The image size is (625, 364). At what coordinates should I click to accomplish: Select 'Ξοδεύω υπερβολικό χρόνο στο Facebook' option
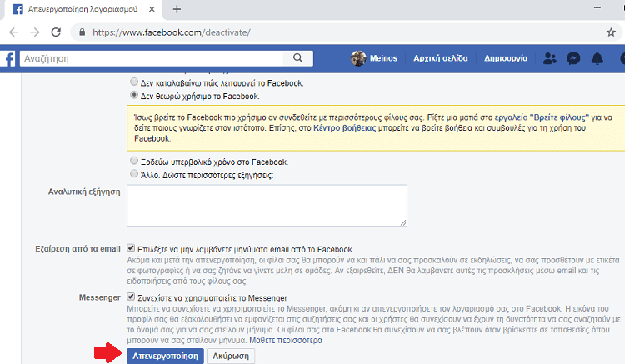click(134, 161)
